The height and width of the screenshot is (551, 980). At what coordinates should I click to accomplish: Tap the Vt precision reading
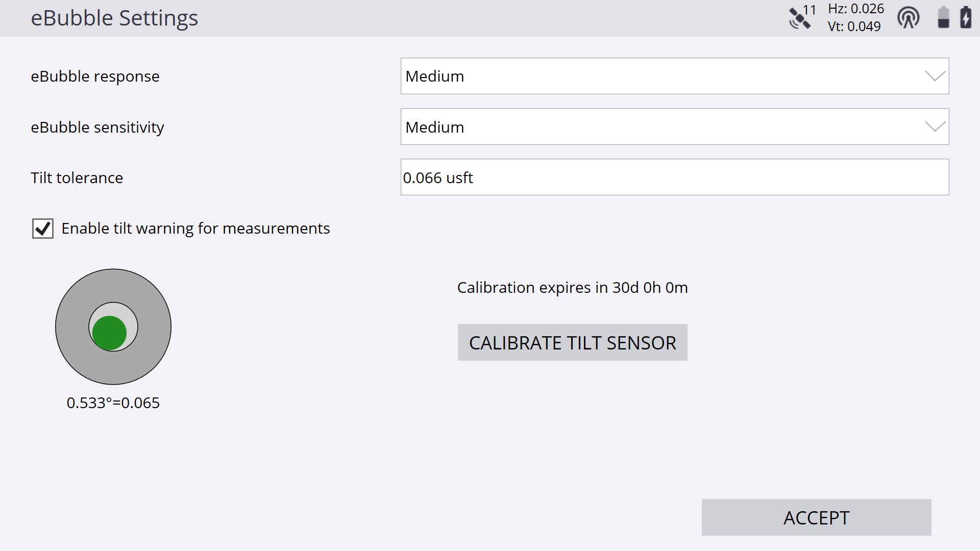pyautogui.click(x=854, y=26)
